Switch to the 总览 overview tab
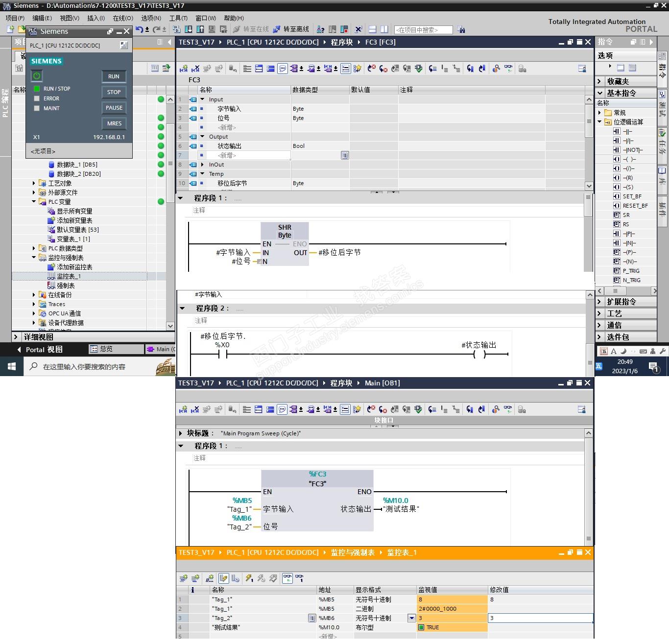 click(116, 349)
